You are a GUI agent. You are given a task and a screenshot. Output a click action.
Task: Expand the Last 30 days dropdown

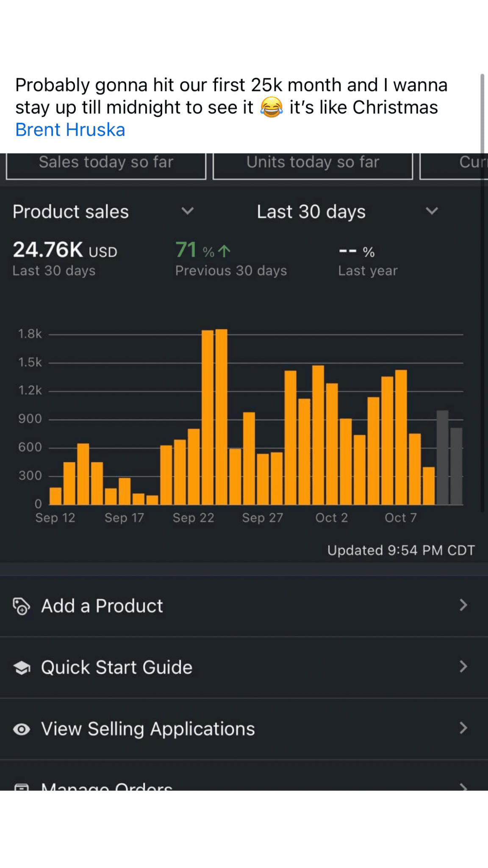[x=432, y=211]
